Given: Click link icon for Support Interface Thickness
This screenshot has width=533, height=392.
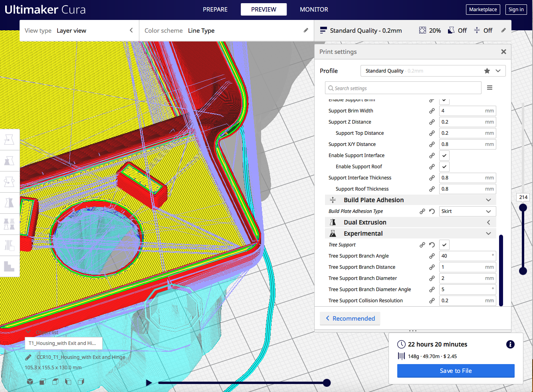Looking at the screenshot, I should click(432, 178).
